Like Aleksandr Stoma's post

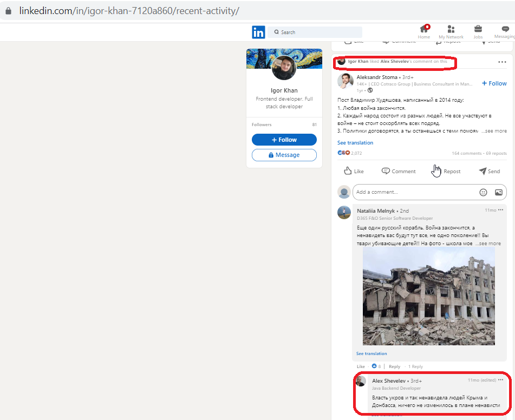click(354, 171)
